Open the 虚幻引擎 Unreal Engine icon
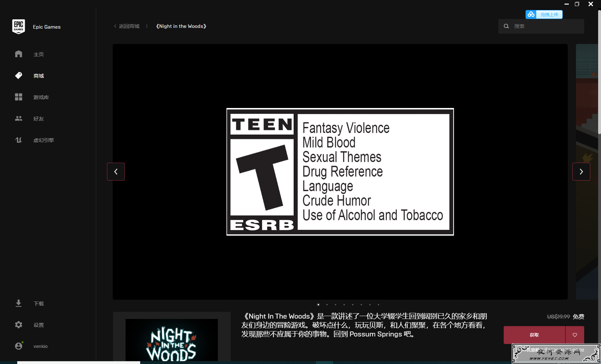 (19, 140)
